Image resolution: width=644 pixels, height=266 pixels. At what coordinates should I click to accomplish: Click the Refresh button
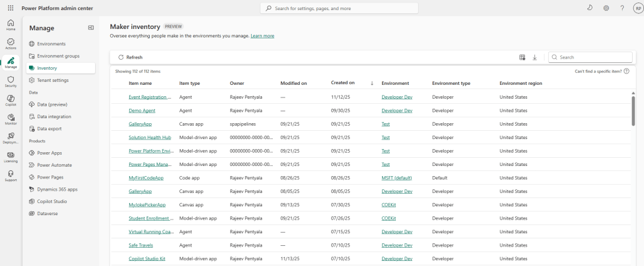pyautogui.click(x=130, y=57)
